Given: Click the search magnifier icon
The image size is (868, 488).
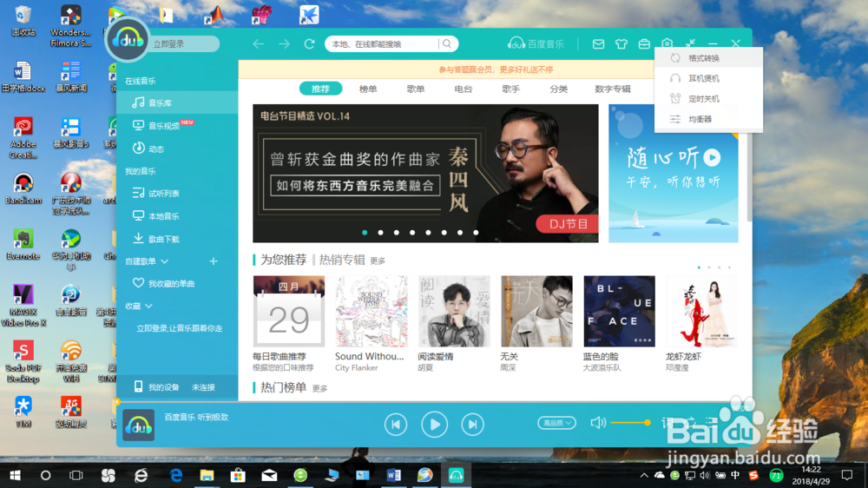Looking at the screenshot, I should [447, 43].
